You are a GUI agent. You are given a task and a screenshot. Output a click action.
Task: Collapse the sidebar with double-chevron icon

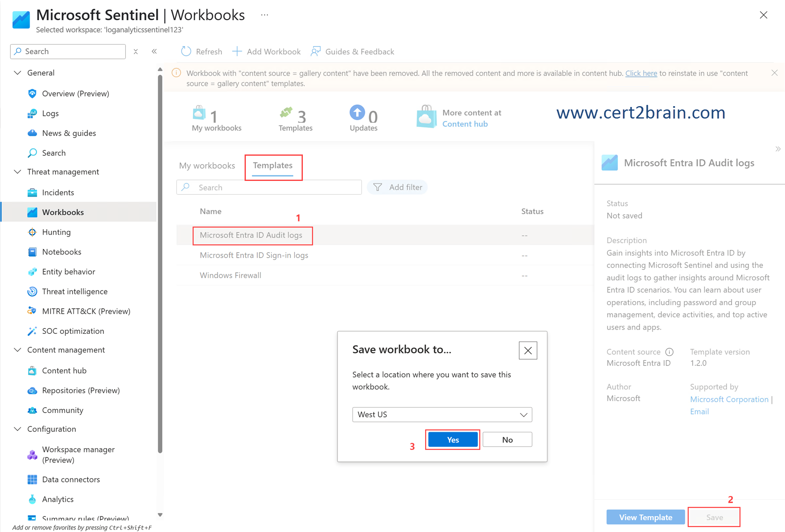[154, 51]
